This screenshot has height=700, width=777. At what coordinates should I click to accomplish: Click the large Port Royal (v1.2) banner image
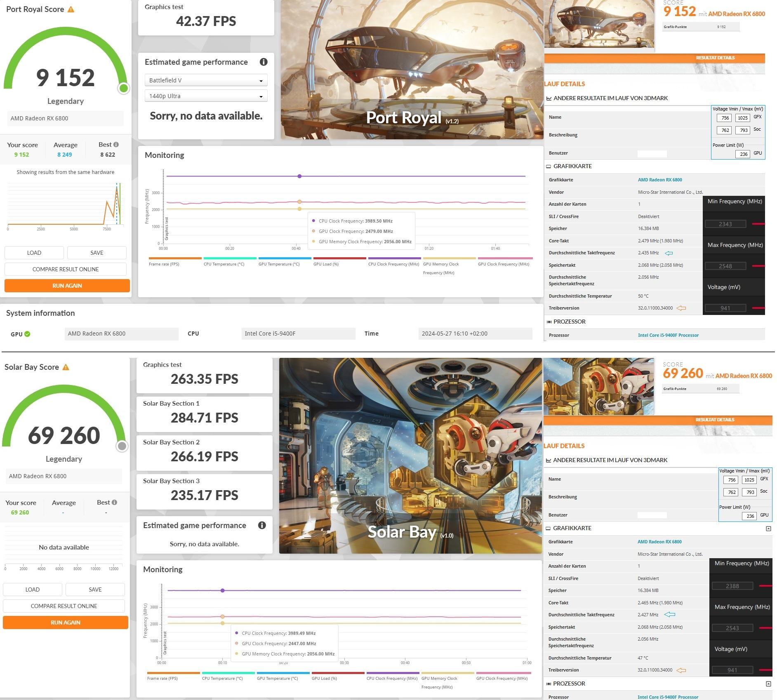pyautogui.click(x=412, y=70)
